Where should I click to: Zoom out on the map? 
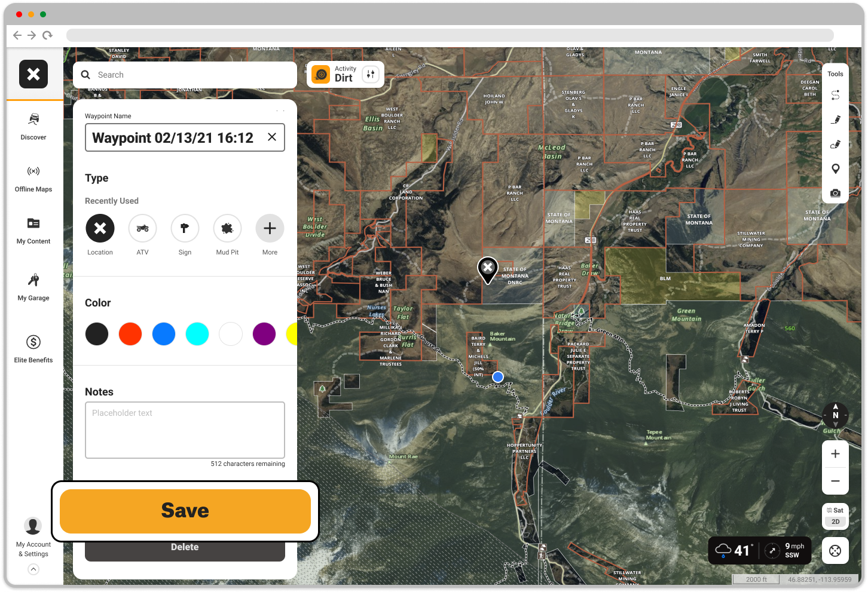835,481
